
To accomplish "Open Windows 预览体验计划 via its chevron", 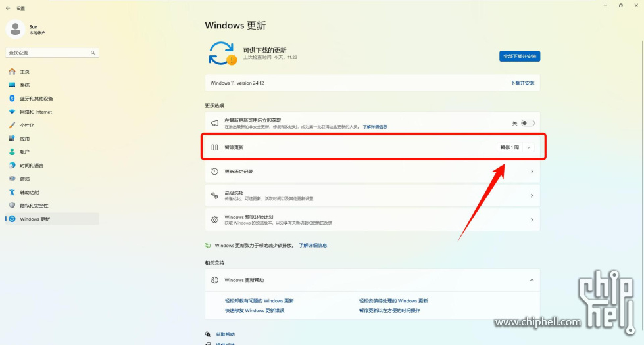I will point(532,220).
